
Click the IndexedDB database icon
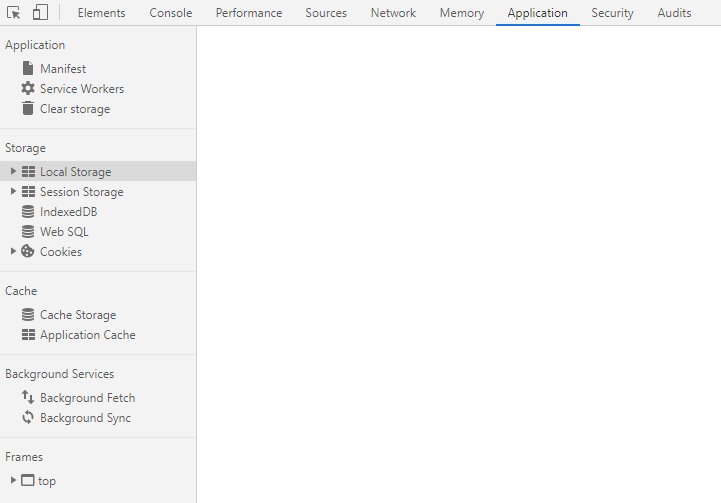[28, 211]
